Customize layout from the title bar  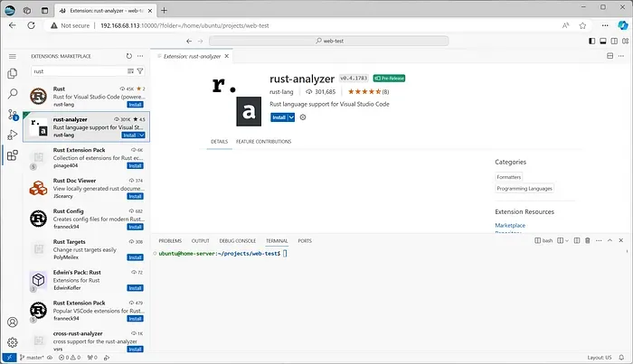tap(625, 42)
